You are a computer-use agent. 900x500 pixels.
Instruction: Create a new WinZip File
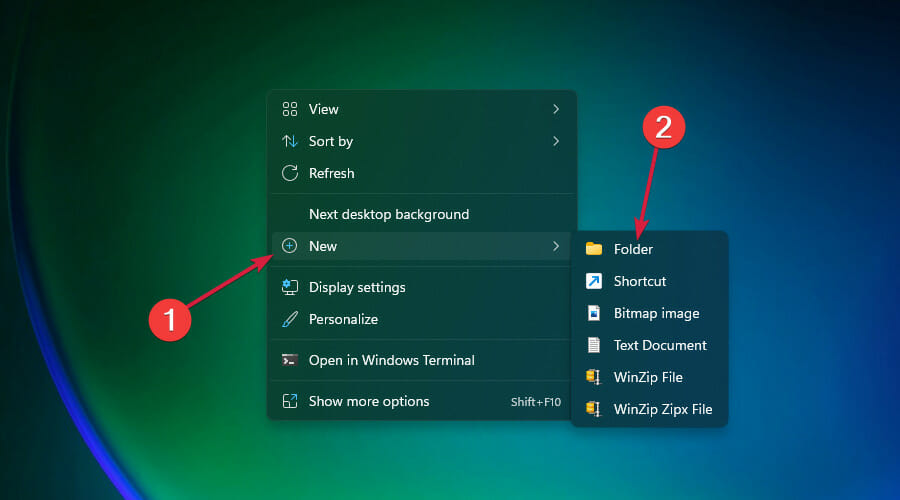(650, 377)
